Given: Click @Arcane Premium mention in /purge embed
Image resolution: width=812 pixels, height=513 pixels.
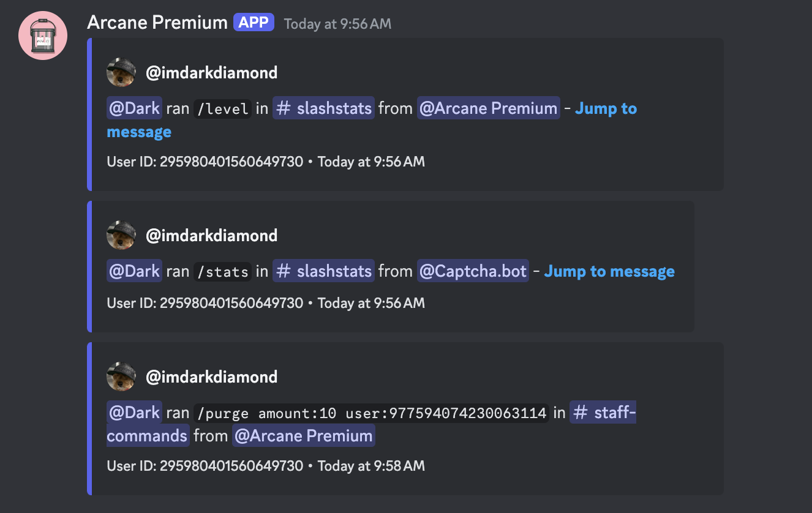Looking at the screenshot, I should click(303, 436).
